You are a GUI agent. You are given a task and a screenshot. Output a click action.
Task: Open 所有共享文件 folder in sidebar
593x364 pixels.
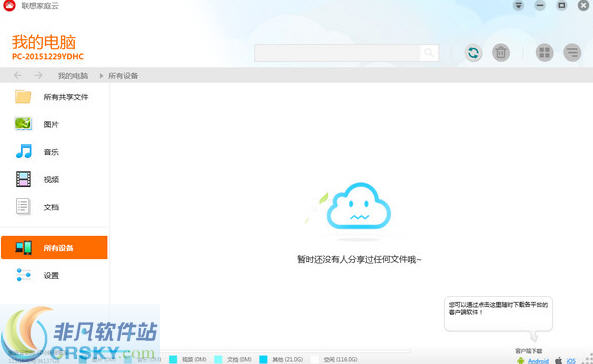(x=54, y=97)
